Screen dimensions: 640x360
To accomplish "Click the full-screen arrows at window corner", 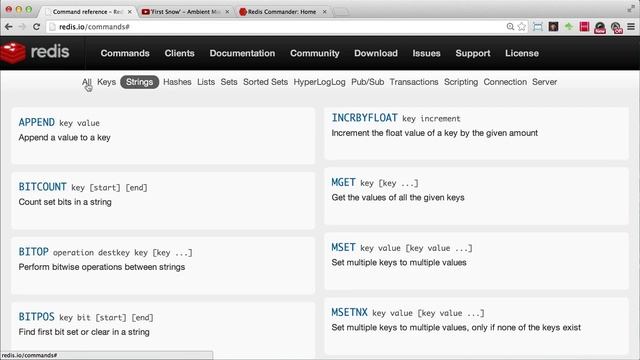I will click(631, 8).
